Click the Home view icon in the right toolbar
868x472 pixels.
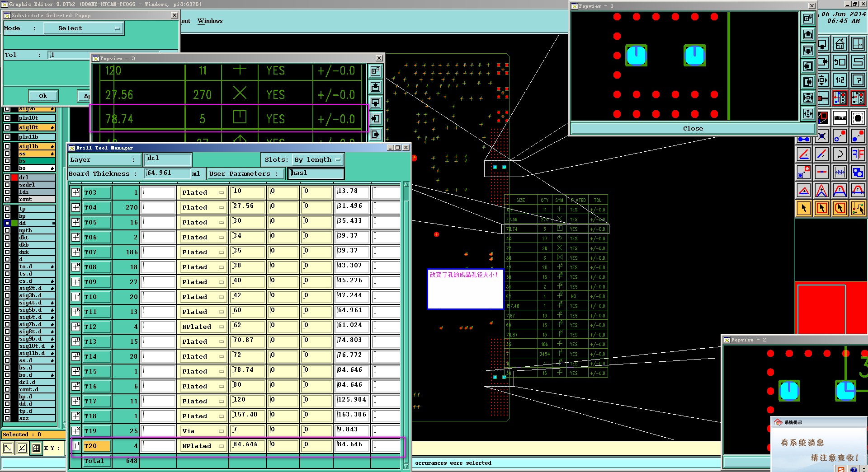click(840, 45)
